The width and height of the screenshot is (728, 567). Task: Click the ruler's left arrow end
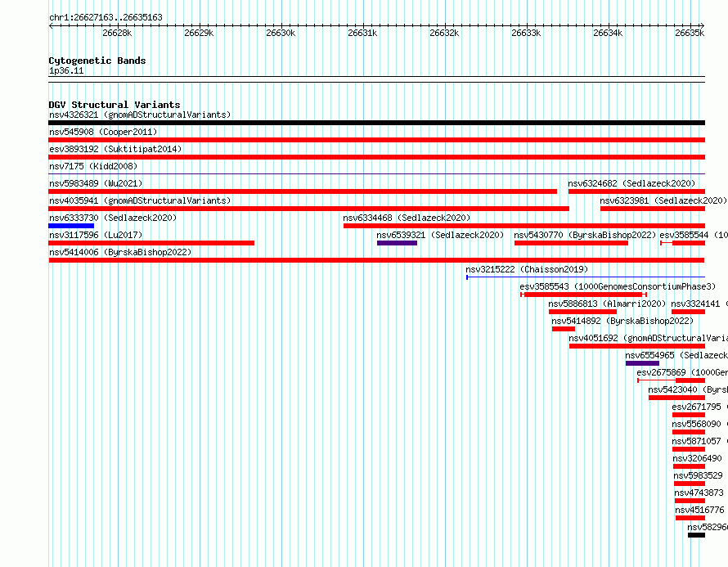point(51,25)
